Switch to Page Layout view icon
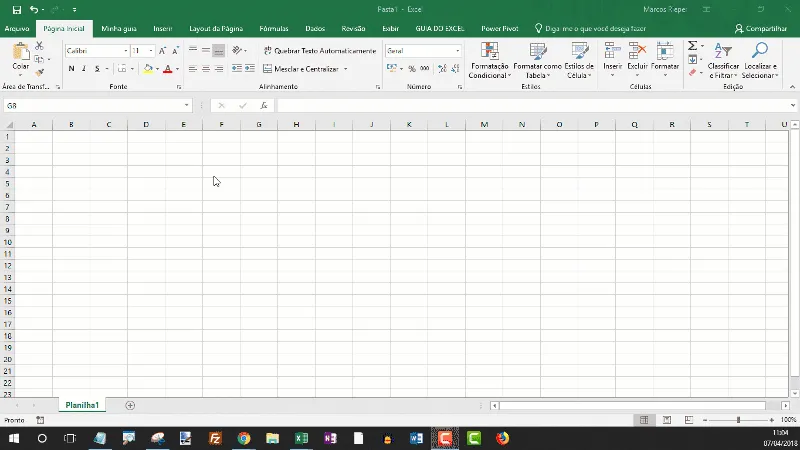Viewport: 800px width, 450px height. (x=667, y=420)
